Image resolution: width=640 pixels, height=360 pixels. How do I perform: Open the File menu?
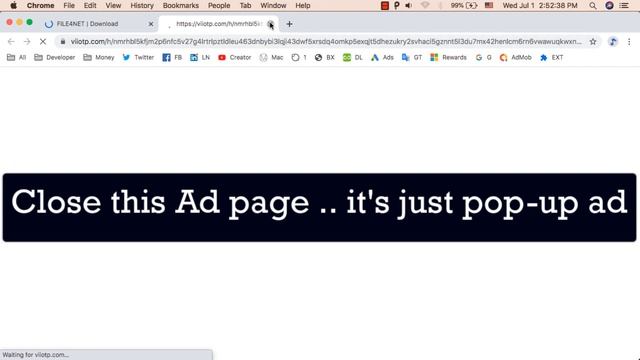click(69, 6)
